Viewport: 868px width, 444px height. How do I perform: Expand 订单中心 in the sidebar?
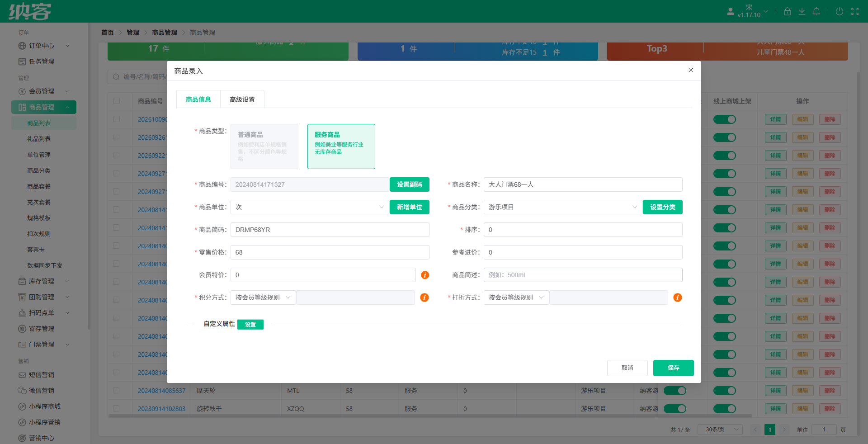43,46
